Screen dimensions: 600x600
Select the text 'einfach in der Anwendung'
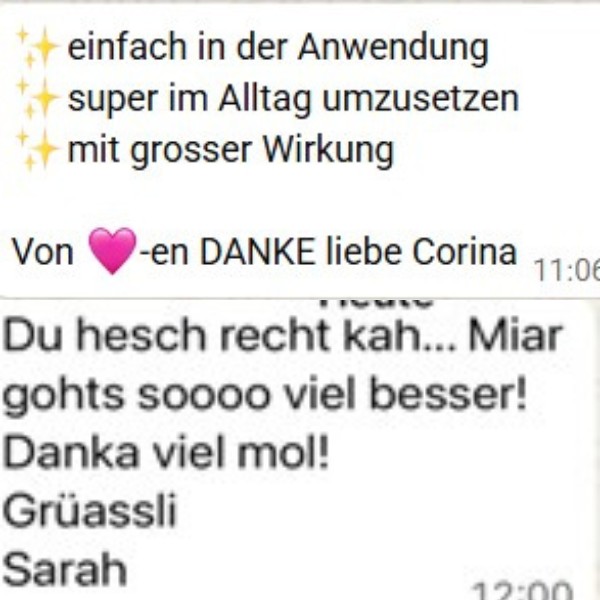pos(278,48)
